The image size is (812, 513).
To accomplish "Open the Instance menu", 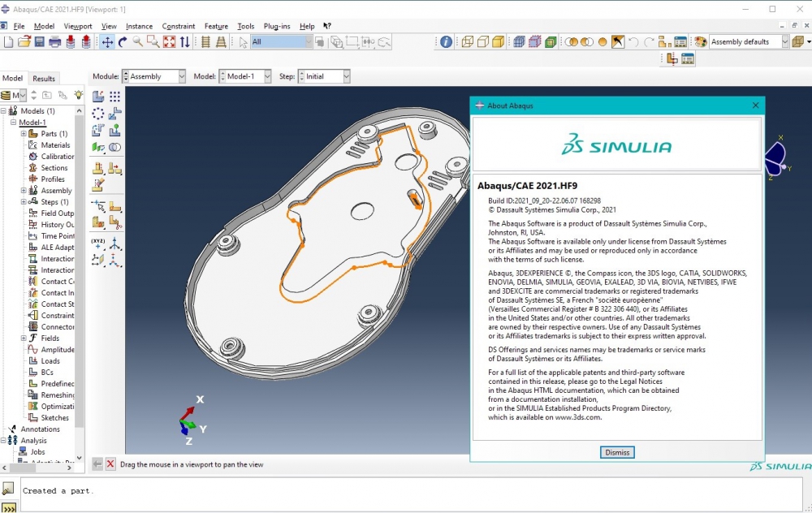I will point(139,26).
